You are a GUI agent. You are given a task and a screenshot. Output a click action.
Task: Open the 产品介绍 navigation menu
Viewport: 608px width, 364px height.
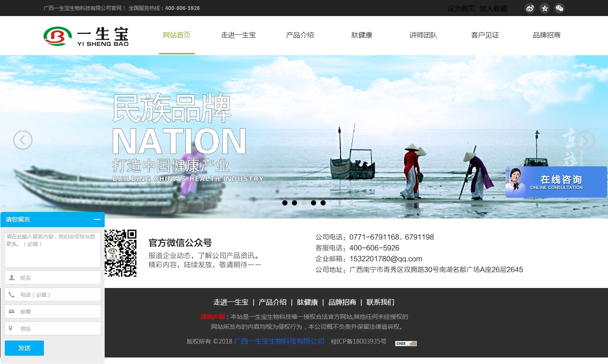(300, 35)
